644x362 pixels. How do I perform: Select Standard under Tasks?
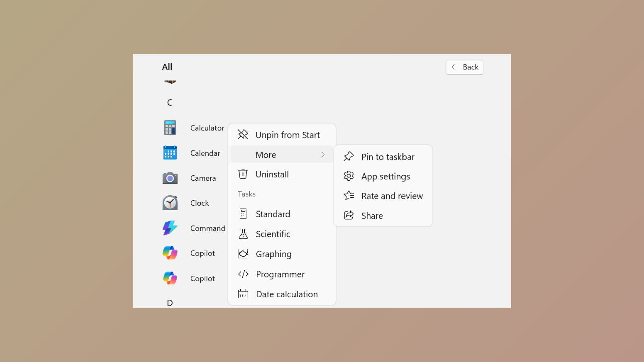(x=273, y=214)
